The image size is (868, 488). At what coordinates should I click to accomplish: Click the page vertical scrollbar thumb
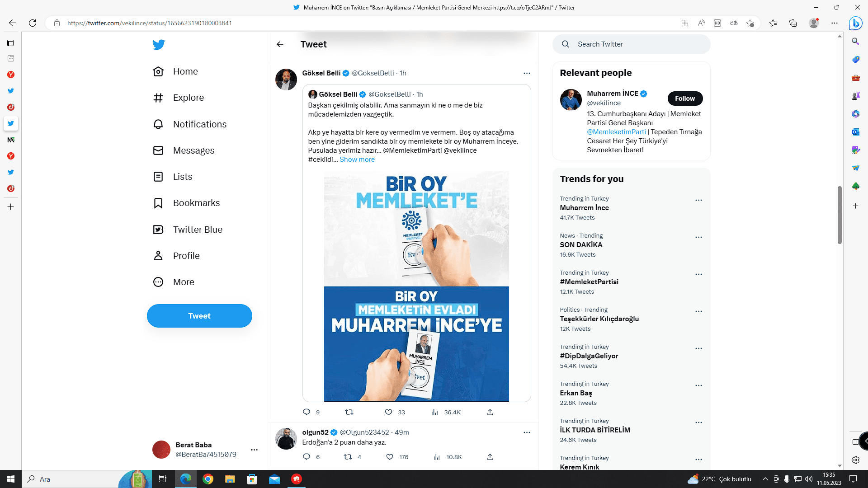point(840,215)
